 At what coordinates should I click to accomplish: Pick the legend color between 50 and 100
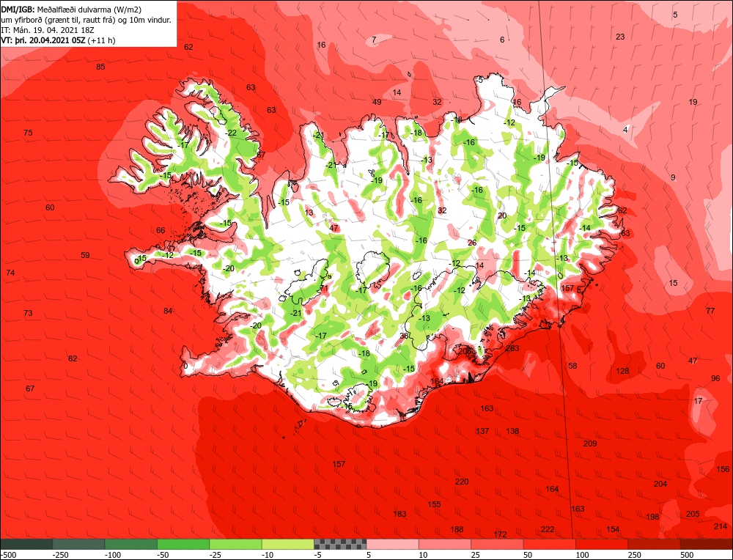point(550,544)
